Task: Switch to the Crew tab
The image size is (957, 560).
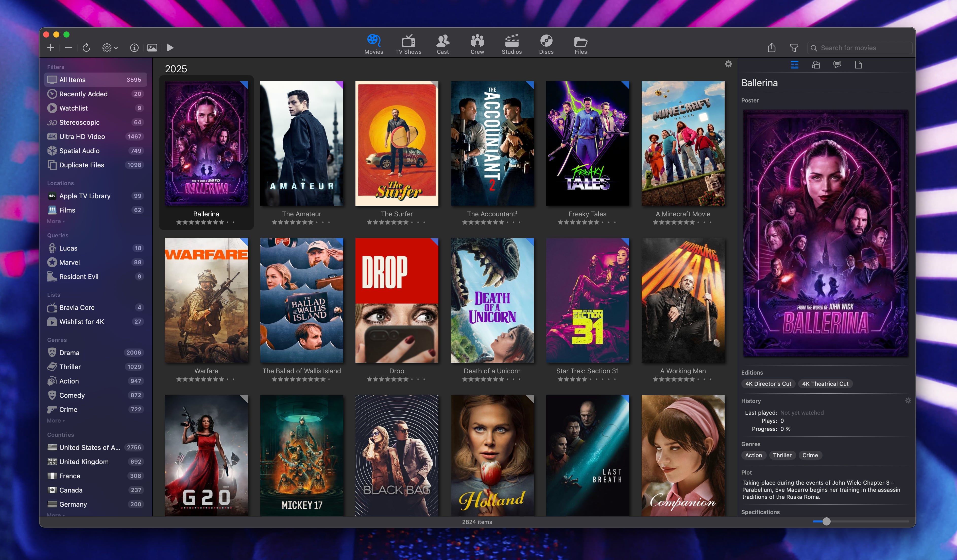Action: point(477,44)
